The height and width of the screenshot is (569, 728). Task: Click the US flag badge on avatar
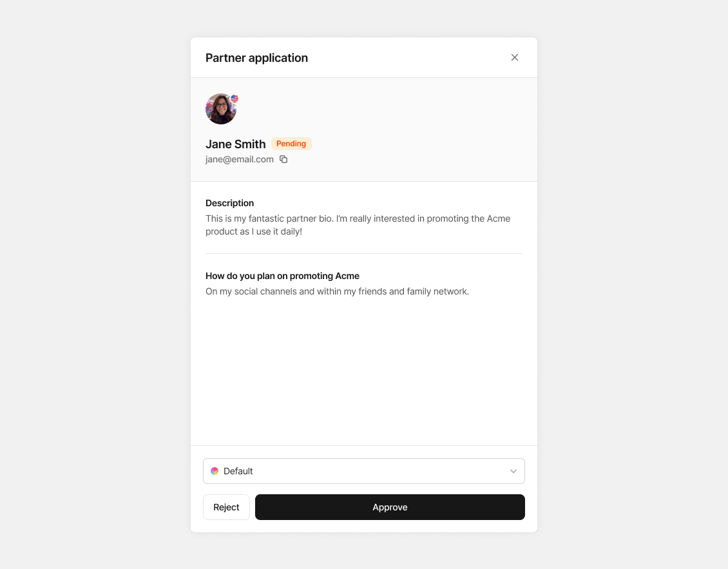click(235, 99)
